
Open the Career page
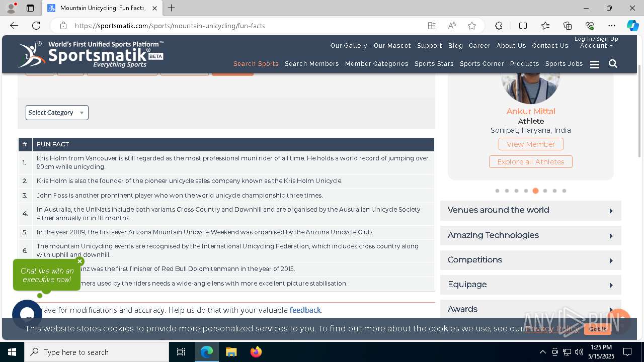[x=479, y=46]
